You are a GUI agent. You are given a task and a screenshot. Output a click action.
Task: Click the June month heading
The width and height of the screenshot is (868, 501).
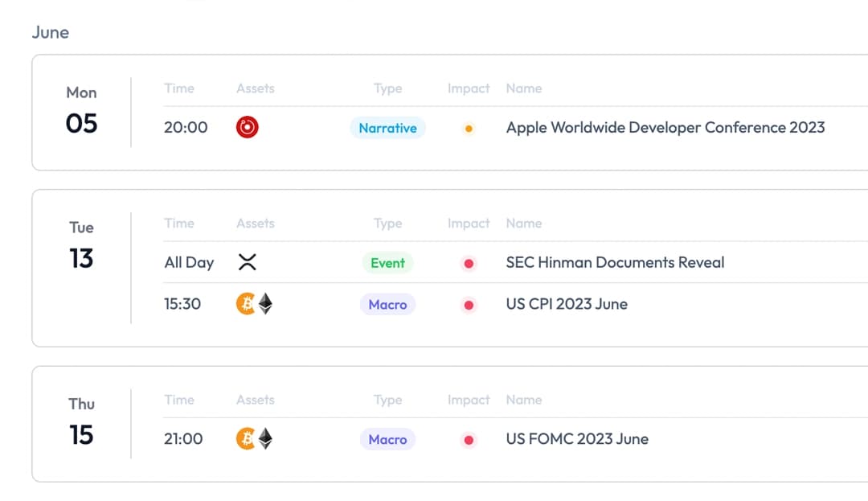(51, 33)
